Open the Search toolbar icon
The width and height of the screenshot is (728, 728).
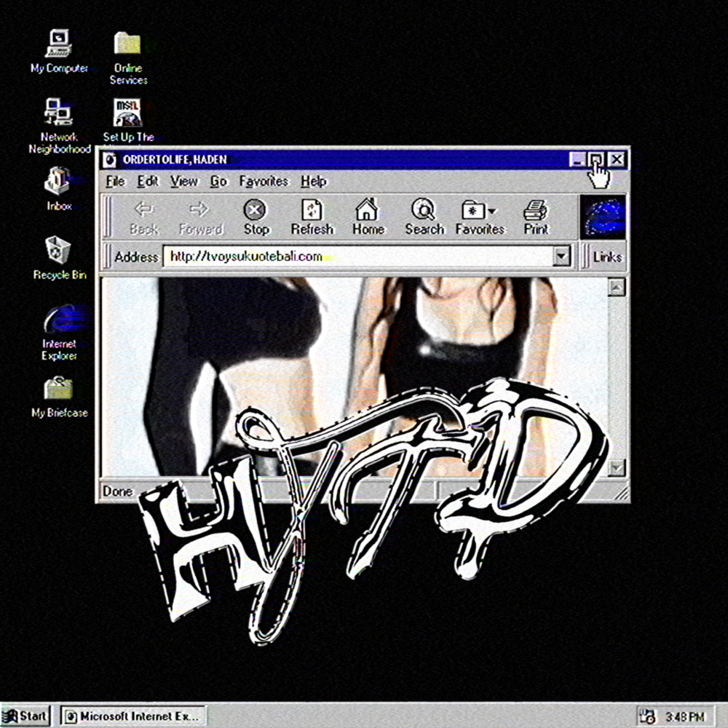coord(423,211)
